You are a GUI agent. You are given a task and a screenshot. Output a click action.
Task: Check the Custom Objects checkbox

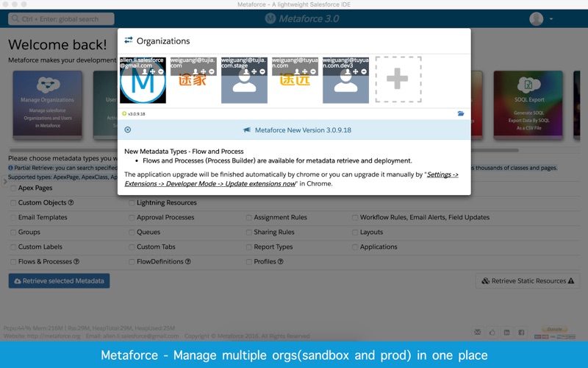13,203
